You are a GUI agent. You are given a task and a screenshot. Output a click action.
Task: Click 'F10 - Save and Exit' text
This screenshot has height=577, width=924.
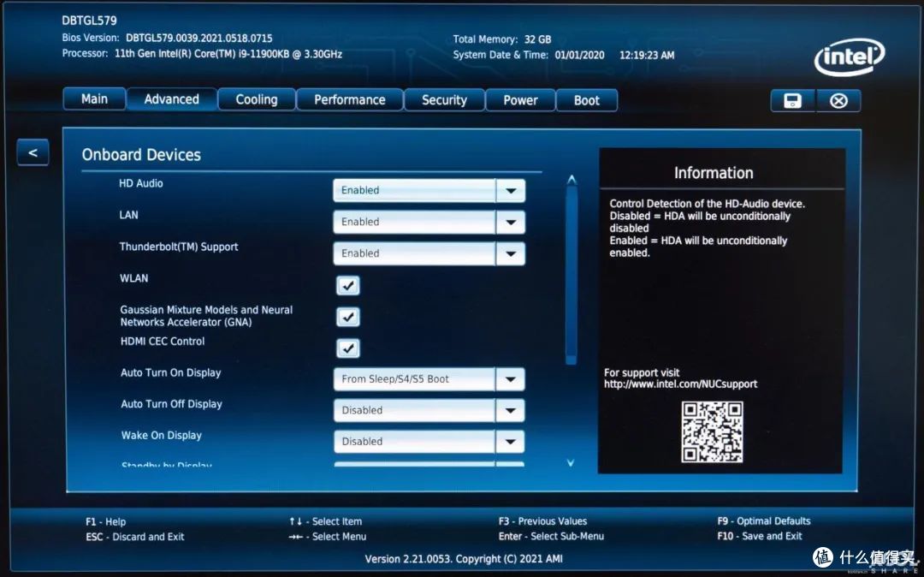click(x=760, y=536)
